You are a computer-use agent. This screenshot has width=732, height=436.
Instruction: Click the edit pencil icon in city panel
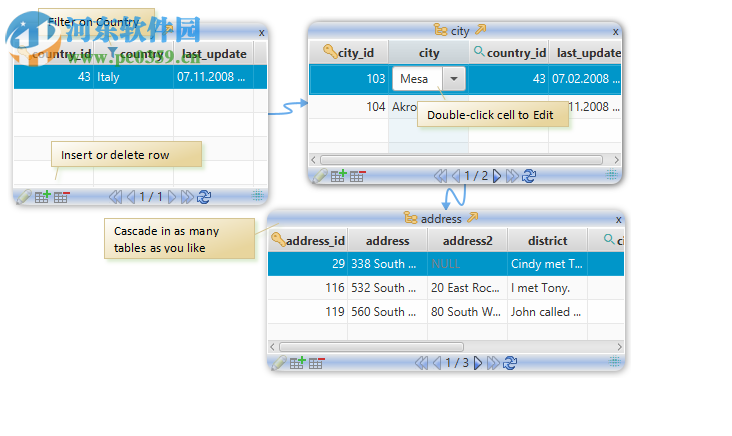coord(320,176)
